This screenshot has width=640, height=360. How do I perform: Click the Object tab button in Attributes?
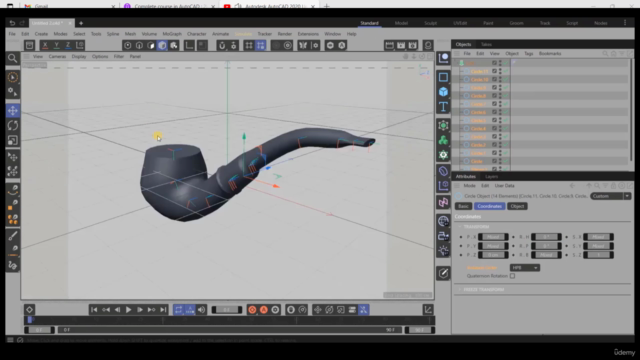(x=517, y=206)
